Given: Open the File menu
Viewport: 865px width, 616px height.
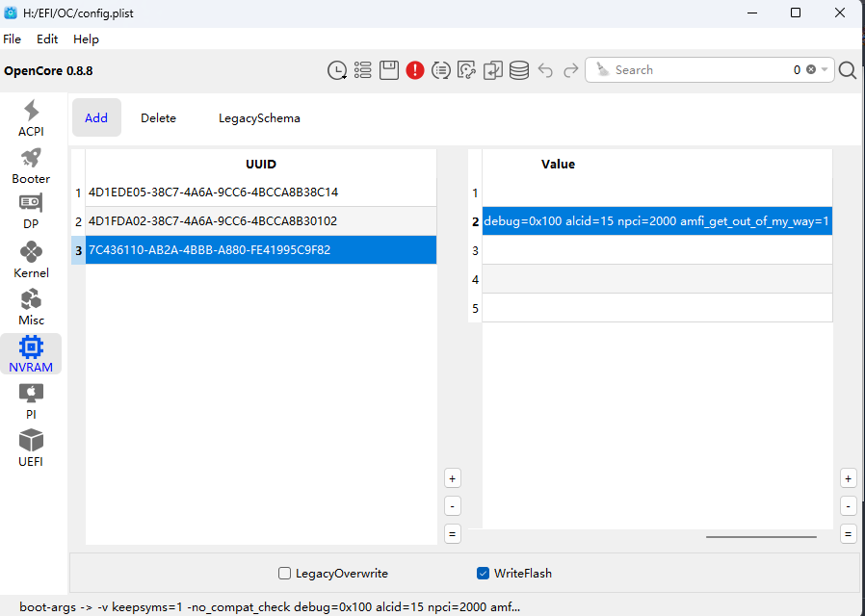Looking at the screenshot, I should (x=12, y=39).
